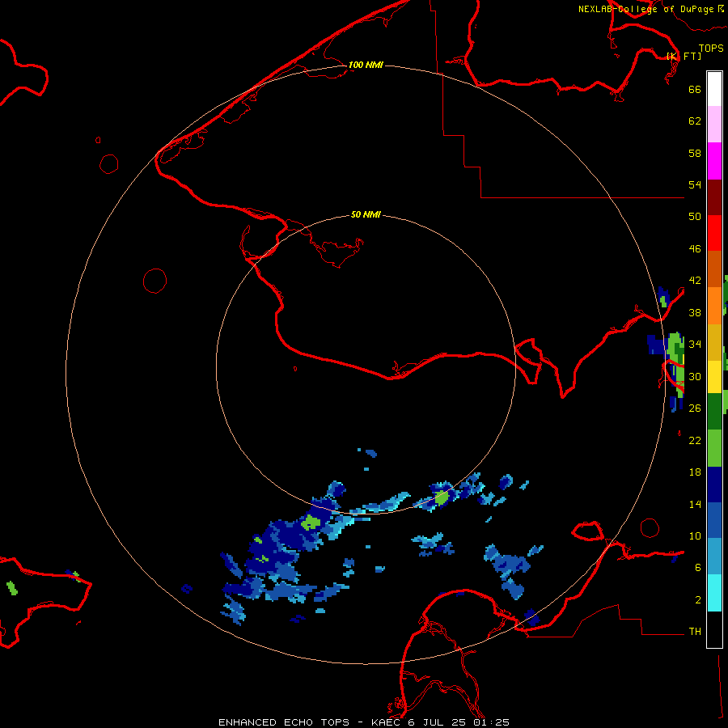This screenshot has height=728, width=728.
Task: Click the 14 legend value
Action: (695, 504)
